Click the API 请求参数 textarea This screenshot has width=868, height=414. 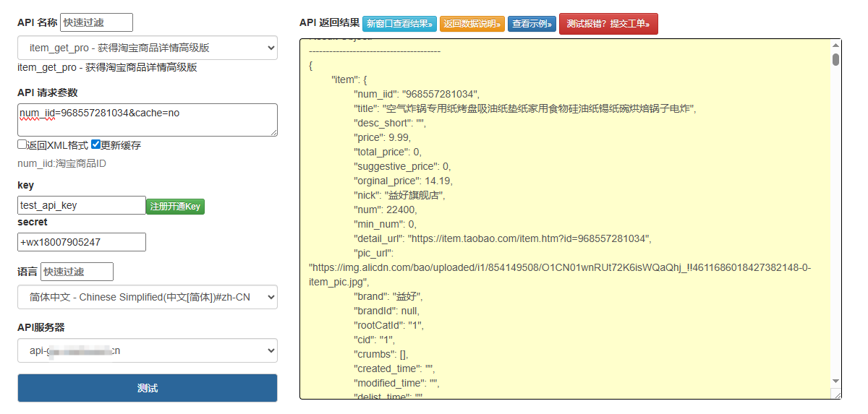pyautogui.click(x=148, y=119)
